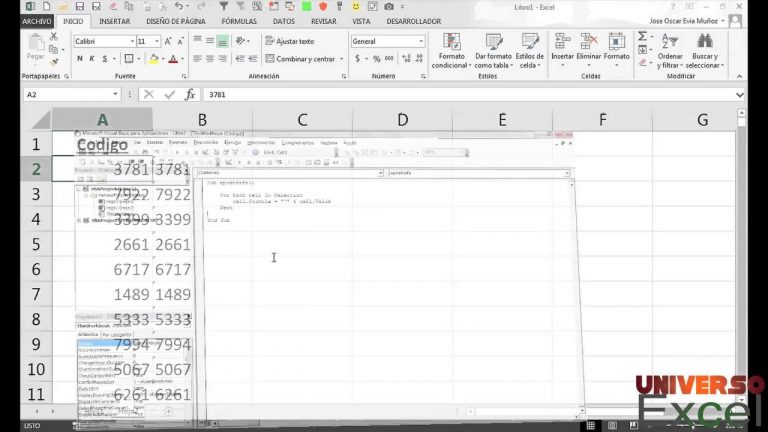Expand the font size 11 dropdown
This screenshot has width=768, height=432.
coord(156,41)
